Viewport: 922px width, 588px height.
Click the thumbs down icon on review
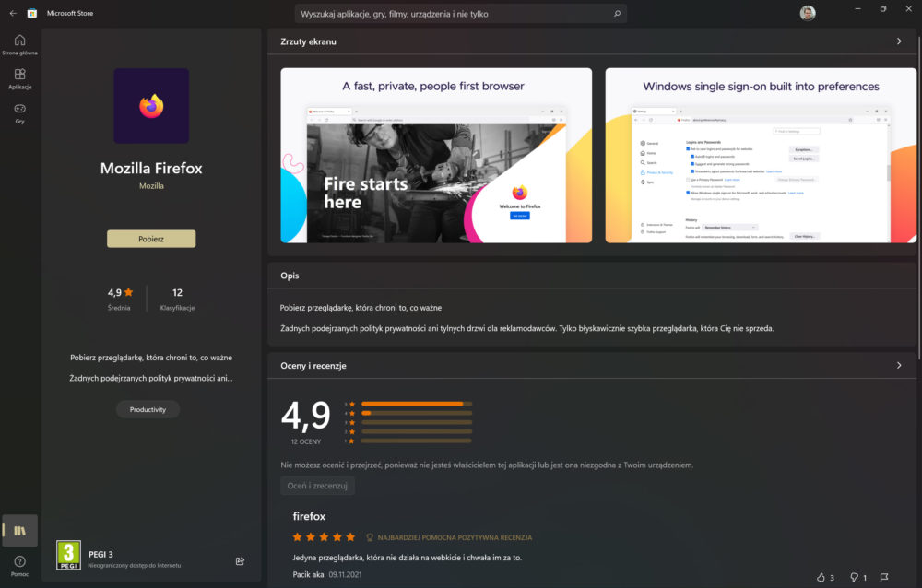pos(855,578)
